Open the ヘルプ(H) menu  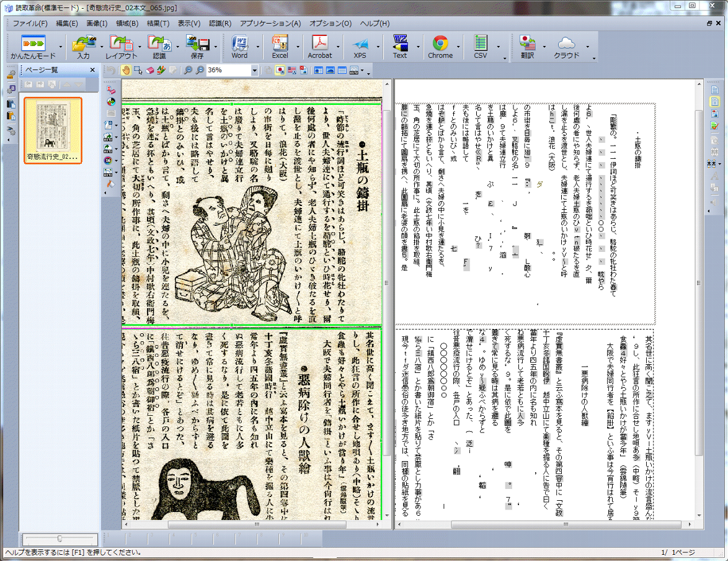[x=375, y=23]
